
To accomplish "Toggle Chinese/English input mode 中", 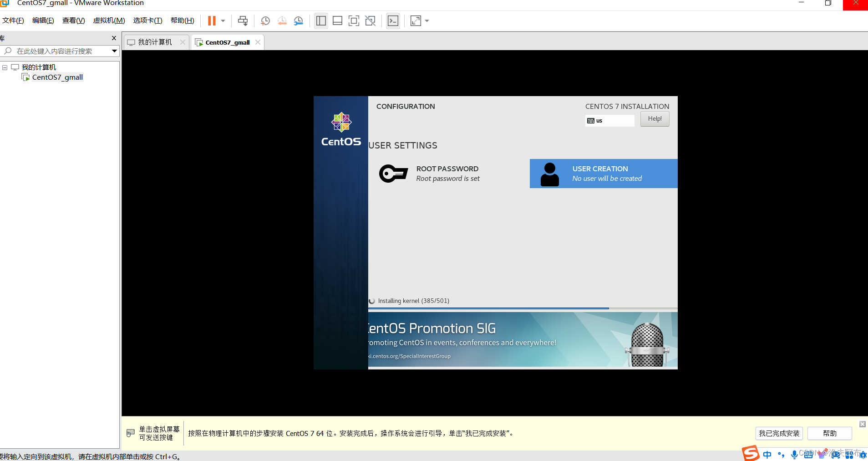I will (767, 455).
